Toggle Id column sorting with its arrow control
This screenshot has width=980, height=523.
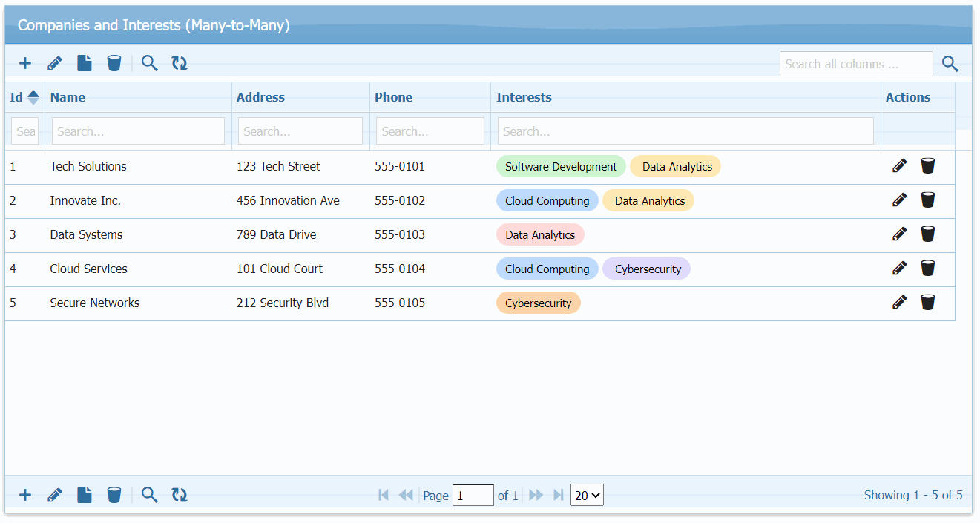(33, 96)
